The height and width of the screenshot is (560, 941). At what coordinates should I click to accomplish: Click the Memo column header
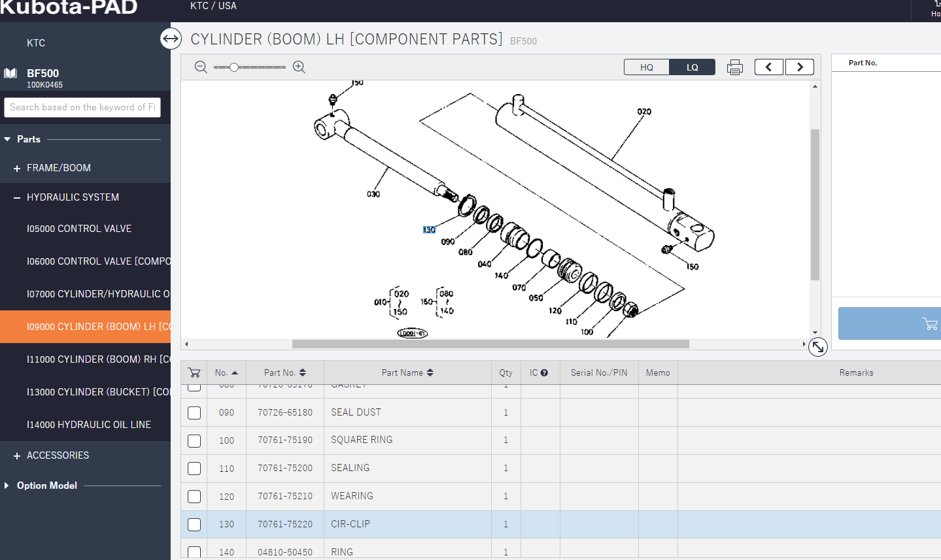click(658, 372)
